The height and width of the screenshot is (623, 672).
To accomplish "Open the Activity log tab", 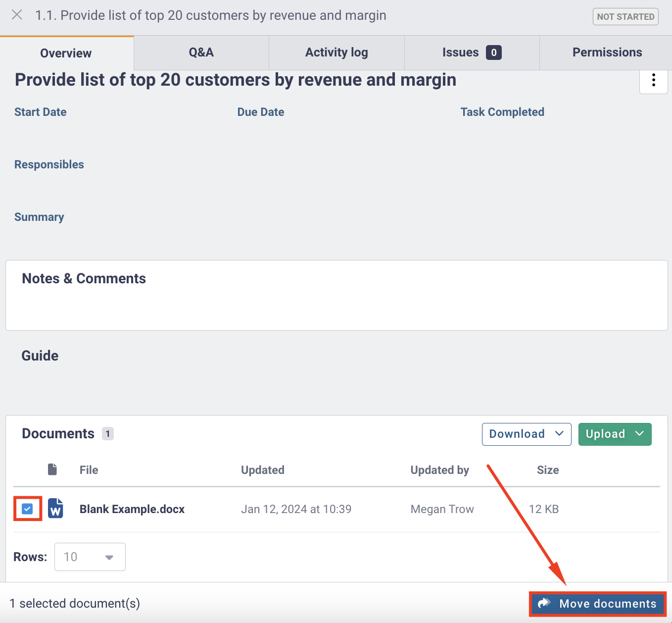I will coord(336,52).
